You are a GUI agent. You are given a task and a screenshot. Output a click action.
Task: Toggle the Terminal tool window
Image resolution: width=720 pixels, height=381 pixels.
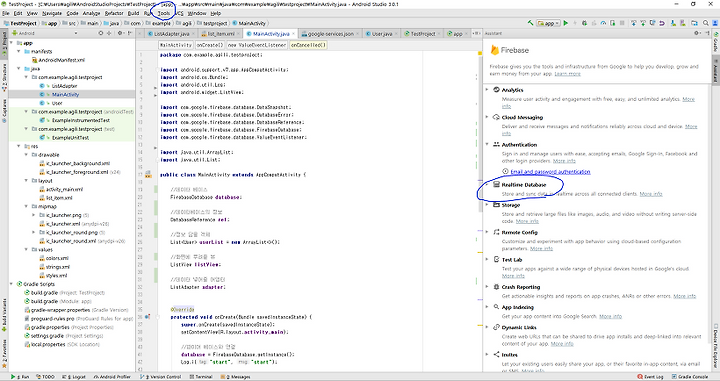[x=201, y=377]
